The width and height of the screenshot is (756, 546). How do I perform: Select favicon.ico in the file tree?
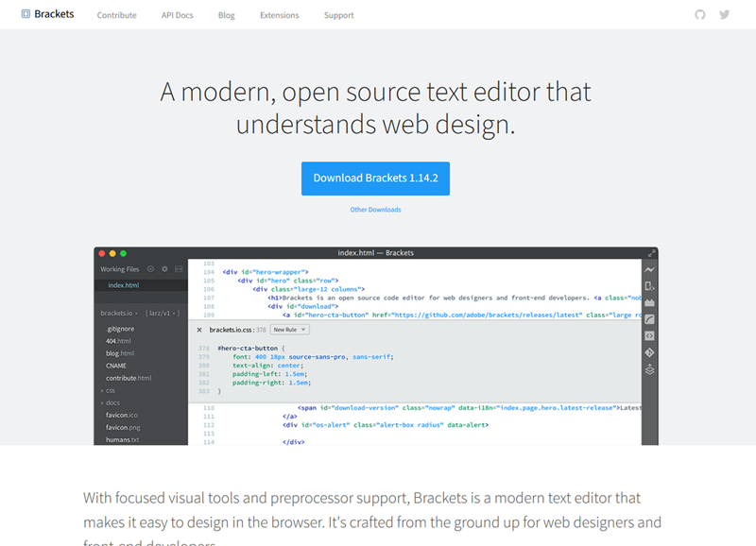(x=122, y=415)
